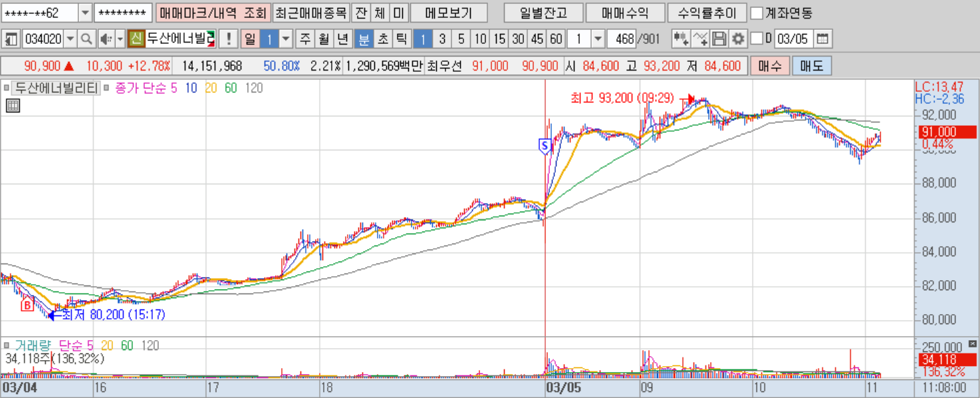
Task: Select 3-minute interval
Action: [442, 39]
